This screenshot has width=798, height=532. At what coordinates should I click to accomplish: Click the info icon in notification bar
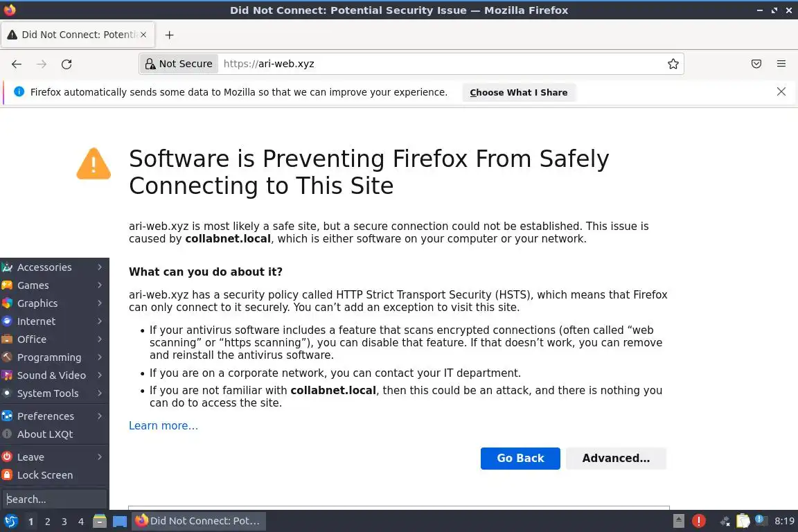click(19, 91)
